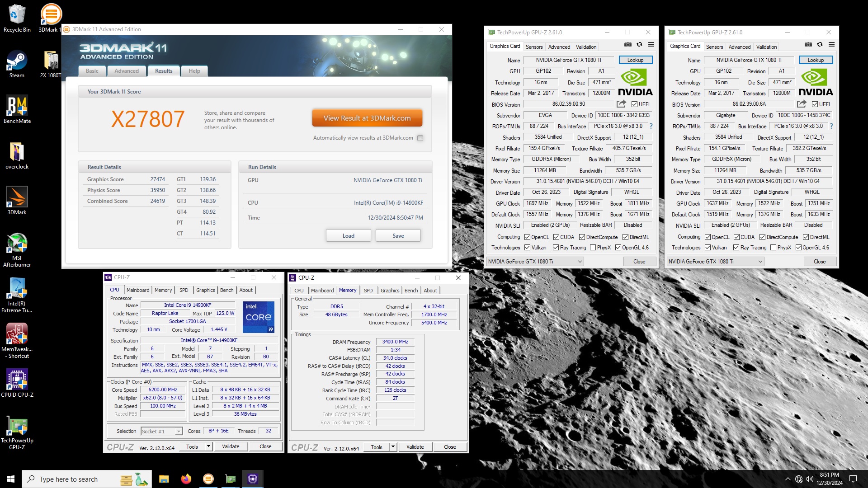Launch TechPowerUp GPU-Z desktop icon
The width and height of the screenshot is (868, 488).
tap(17, 432)
